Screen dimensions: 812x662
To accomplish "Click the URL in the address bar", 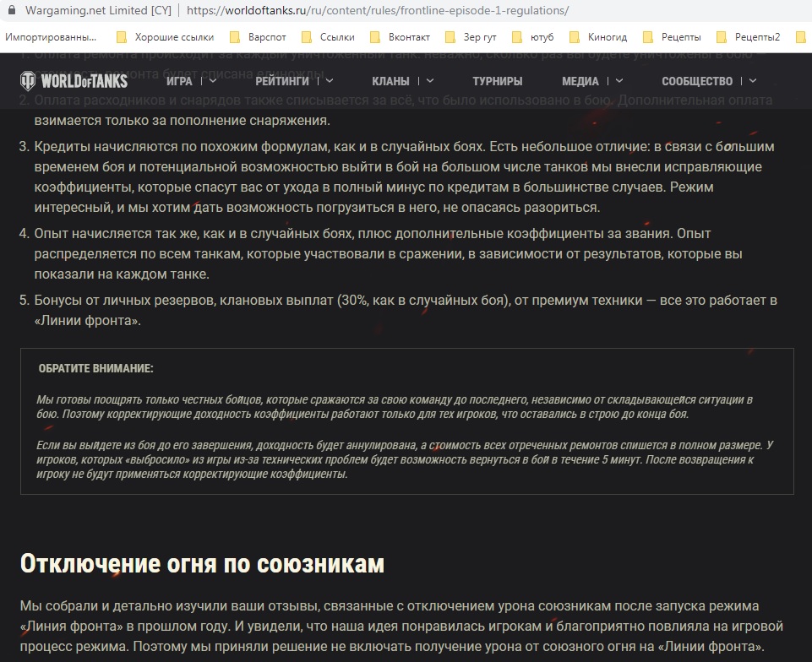I will click(378, 10).
